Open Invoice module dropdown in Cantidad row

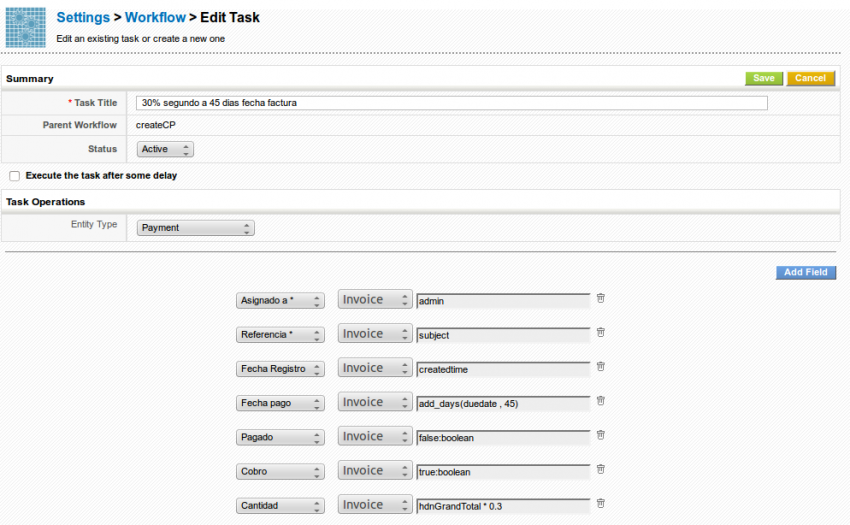pyautogui.click(x=375, y=505)
